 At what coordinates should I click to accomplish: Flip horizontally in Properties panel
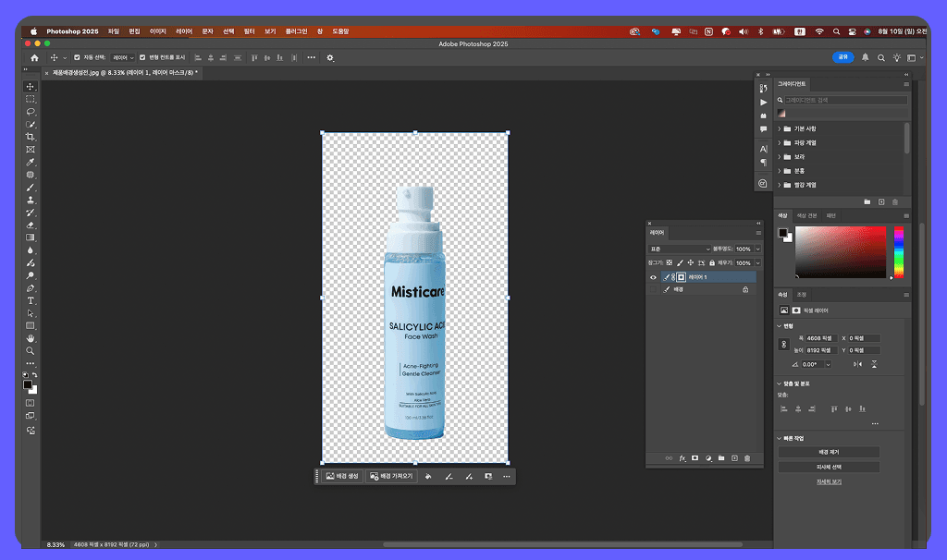pyautogui.click(x=857, y=364)
